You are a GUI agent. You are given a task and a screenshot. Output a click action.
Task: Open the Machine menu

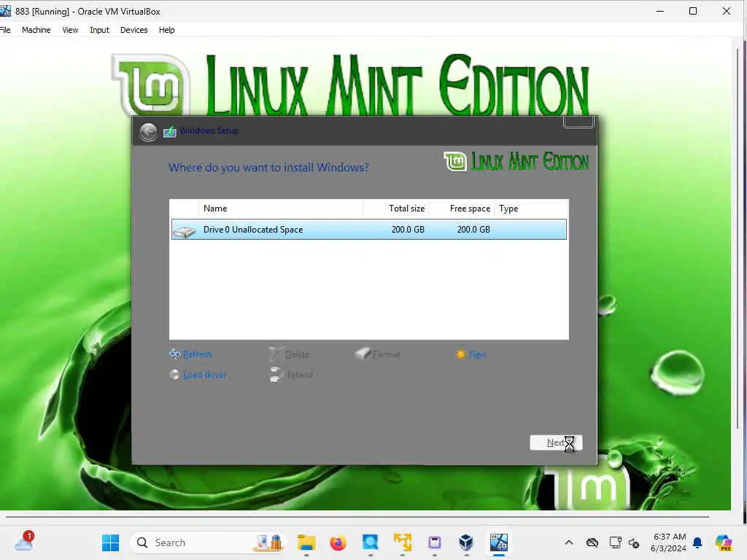(x=36, y=30)
